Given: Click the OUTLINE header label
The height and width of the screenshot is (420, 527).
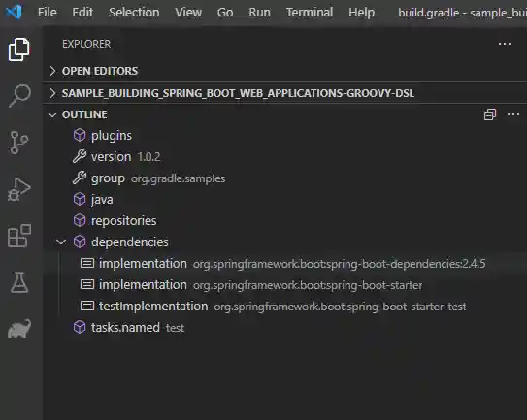Looking at the screenshot, I should point(84,114).
